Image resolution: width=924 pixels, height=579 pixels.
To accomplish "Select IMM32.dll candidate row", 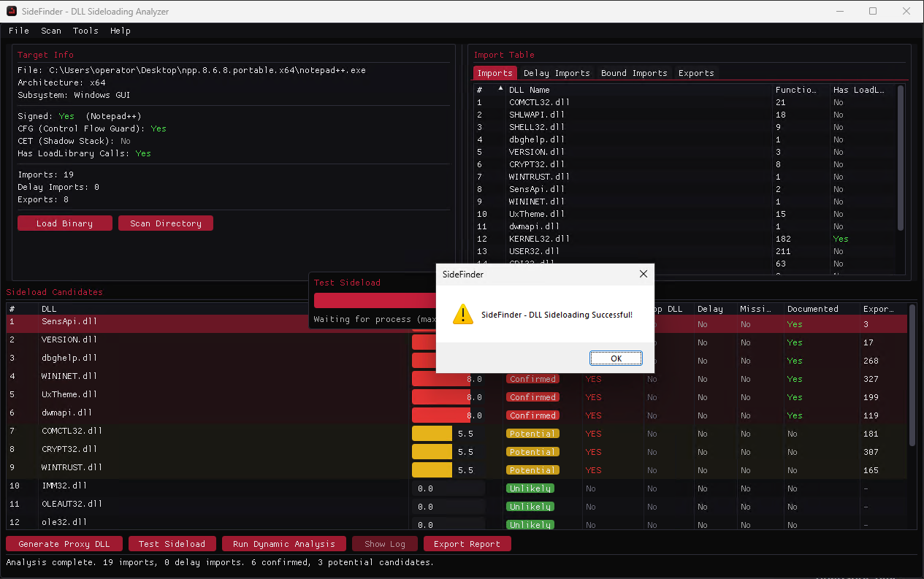I will tap(457, 488).
